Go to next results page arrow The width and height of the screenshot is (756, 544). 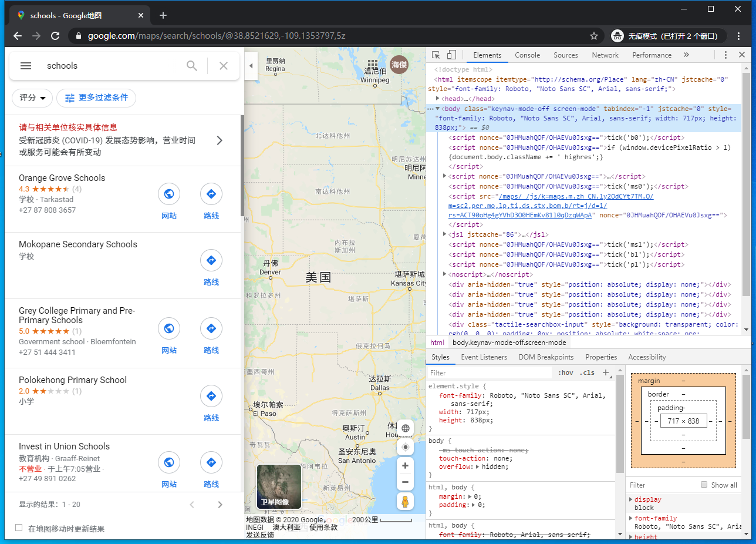(x=220, y=505)
